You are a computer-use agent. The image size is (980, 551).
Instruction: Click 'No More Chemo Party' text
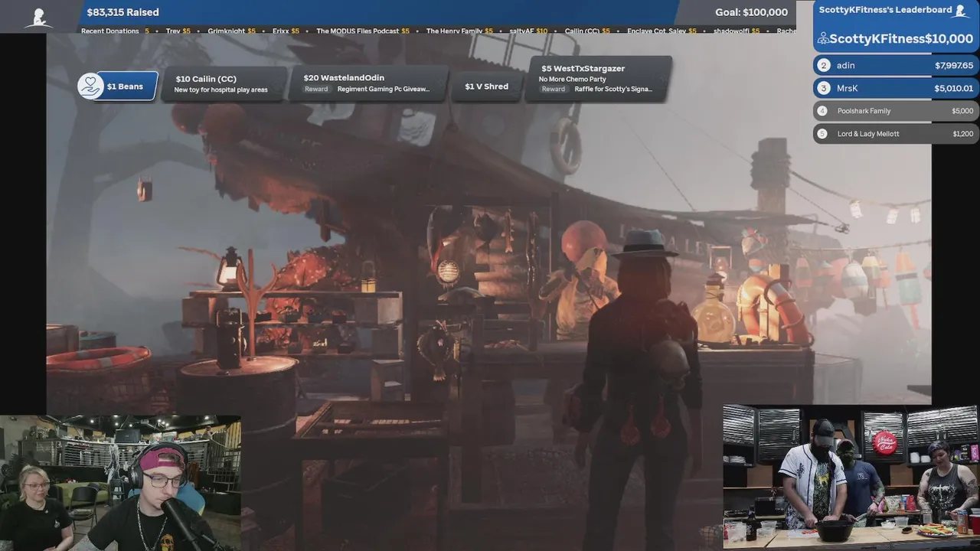tap(572, 79)
